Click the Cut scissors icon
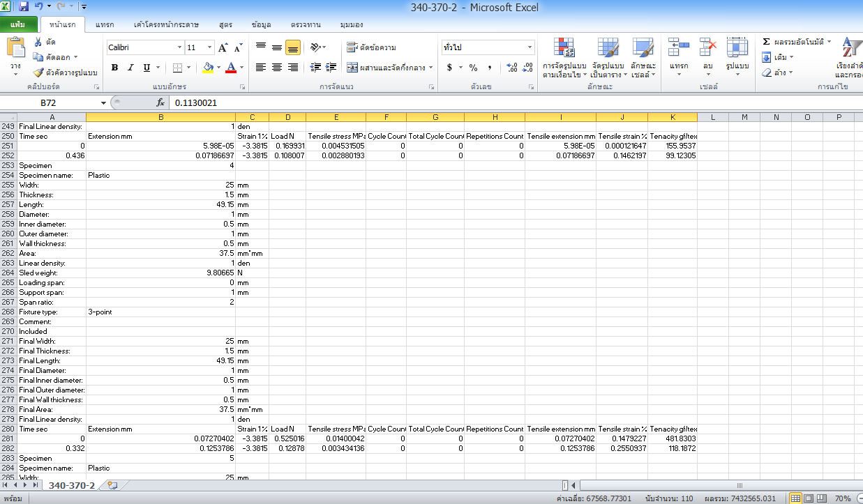 coord(38,42)
